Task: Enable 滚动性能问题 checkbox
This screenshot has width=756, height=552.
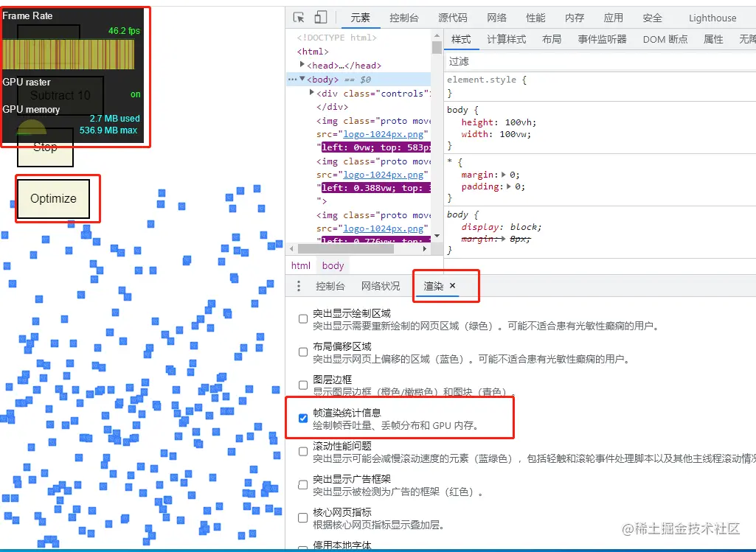Action: click(303, 451)
